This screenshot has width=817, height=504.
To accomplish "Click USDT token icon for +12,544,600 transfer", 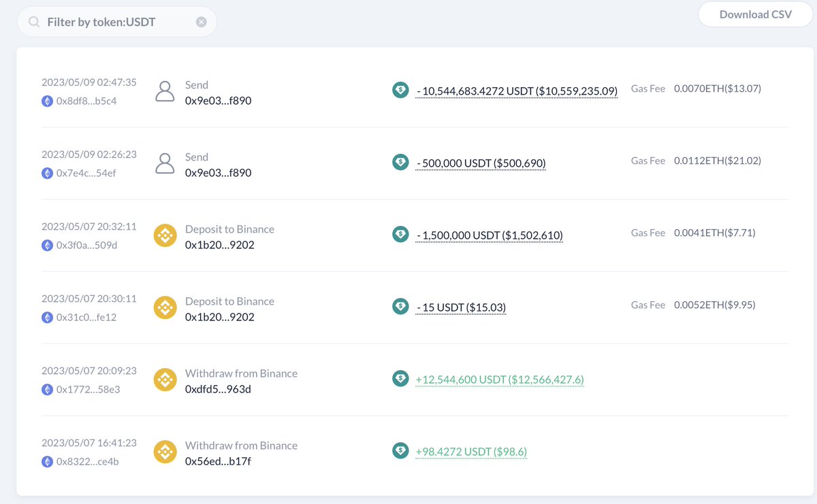I will [400, 378].
